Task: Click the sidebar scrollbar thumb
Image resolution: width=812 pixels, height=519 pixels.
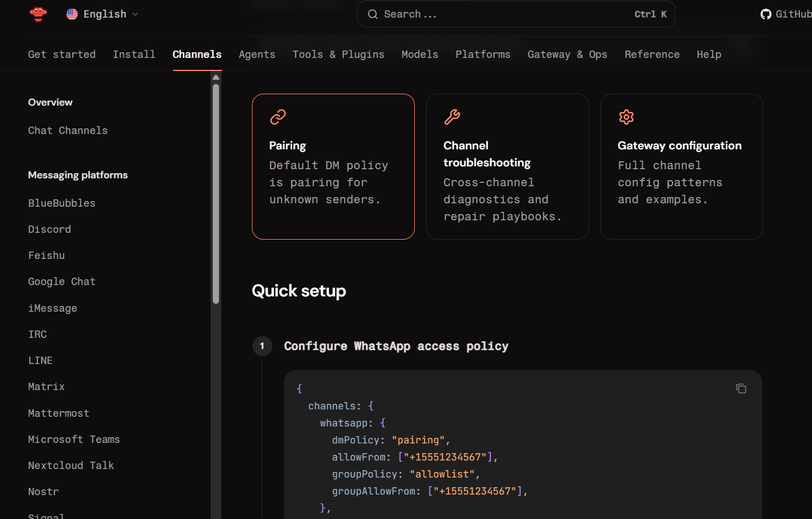Action: [216, 194]
